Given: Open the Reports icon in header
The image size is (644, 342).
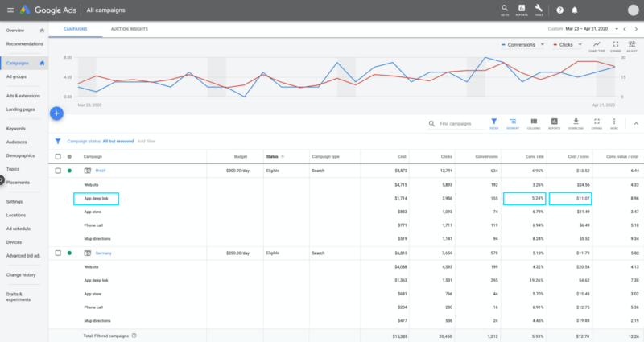Looking at the screenshot, I should (x=522, y=10).
